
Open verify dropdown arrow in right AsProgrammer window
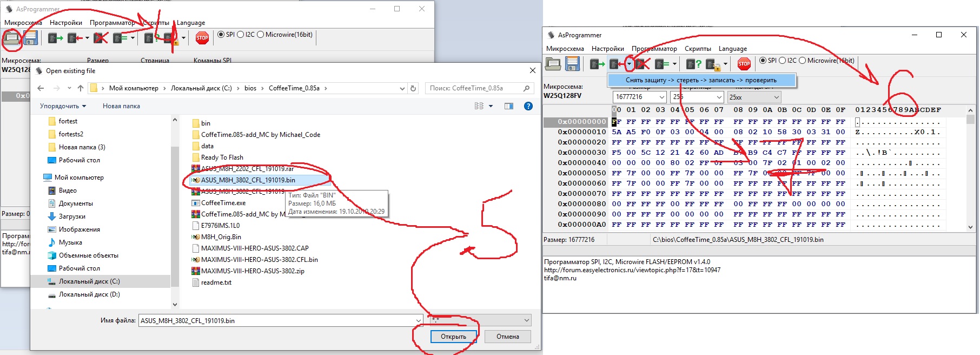click(674, 64)
